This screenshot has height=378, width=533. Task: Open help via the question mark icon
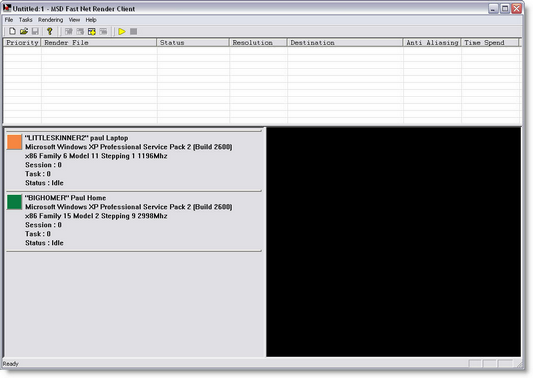50,31
